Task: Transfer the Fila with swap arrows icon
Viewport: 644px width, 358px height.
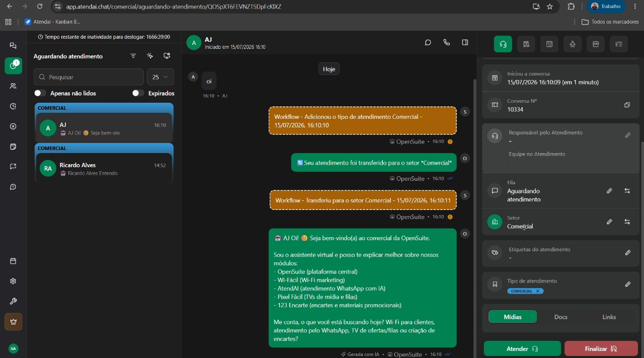Action: pyautogui.click(x=627, y=191)
